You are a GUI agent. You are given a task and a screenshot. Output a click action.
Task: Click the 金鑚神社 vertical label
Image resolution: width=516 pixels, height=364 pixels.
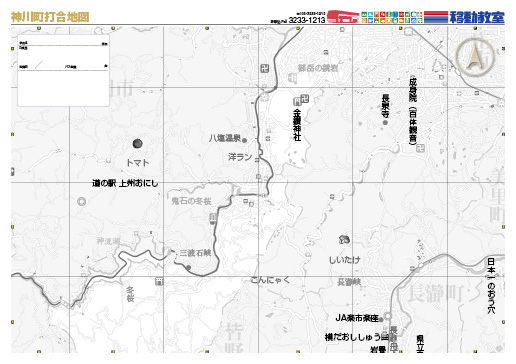pos(297,125)
